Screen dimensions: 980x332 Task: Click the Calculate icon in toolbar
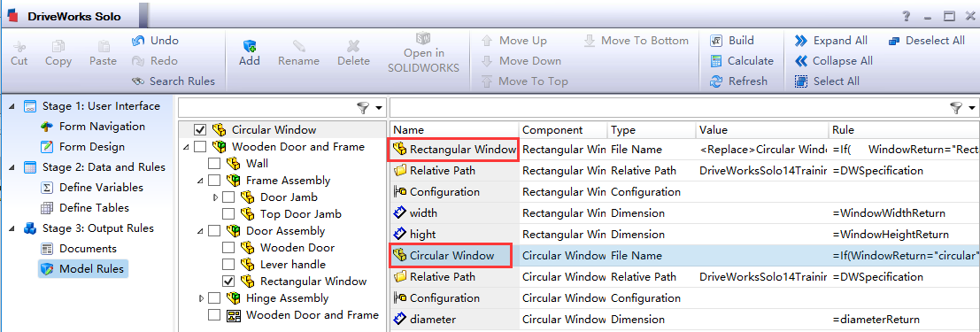coord(717,61)
